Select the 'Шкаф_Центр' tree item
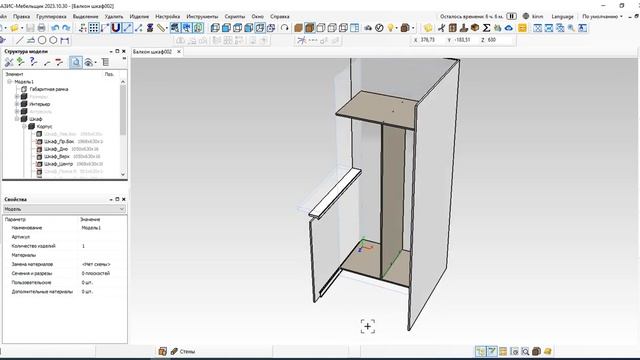The image size is (640, 360). 58,164
